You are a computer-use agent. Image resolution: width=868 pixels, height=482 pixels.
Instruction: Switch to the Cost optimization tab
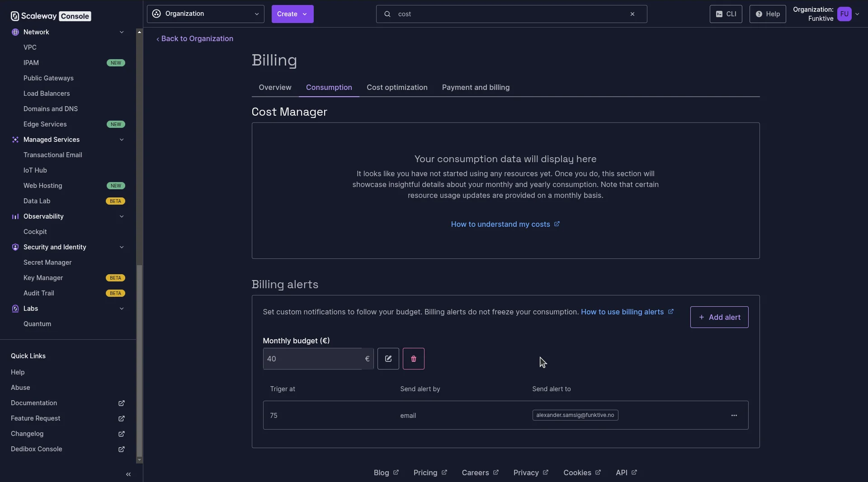tap(397, 88)
